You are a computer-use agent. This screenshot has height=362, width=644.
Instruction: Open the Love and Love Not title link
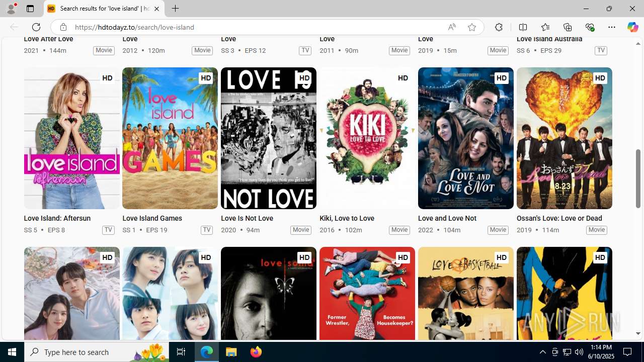point(447,218)
